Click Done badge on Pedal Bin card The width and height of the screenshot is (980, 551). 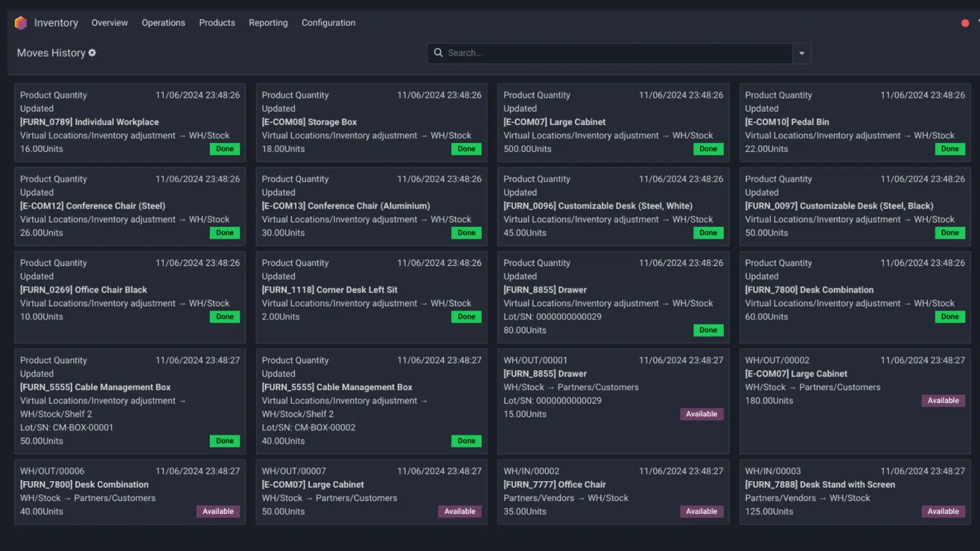pos(950,149)
